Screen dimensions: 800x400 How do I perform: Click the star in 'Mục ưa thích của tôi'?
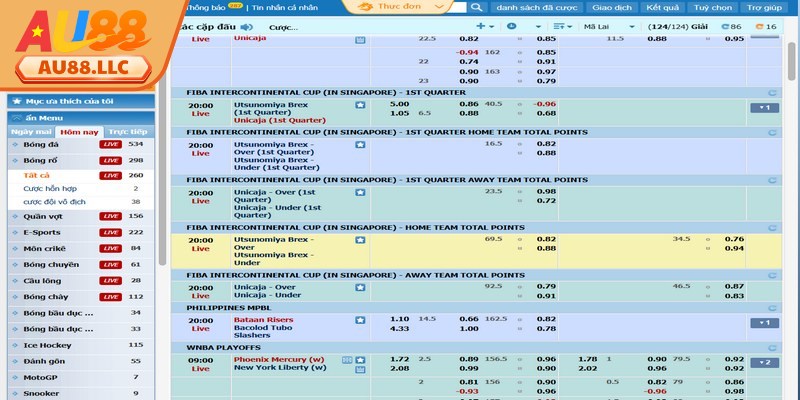pos(17,101)
